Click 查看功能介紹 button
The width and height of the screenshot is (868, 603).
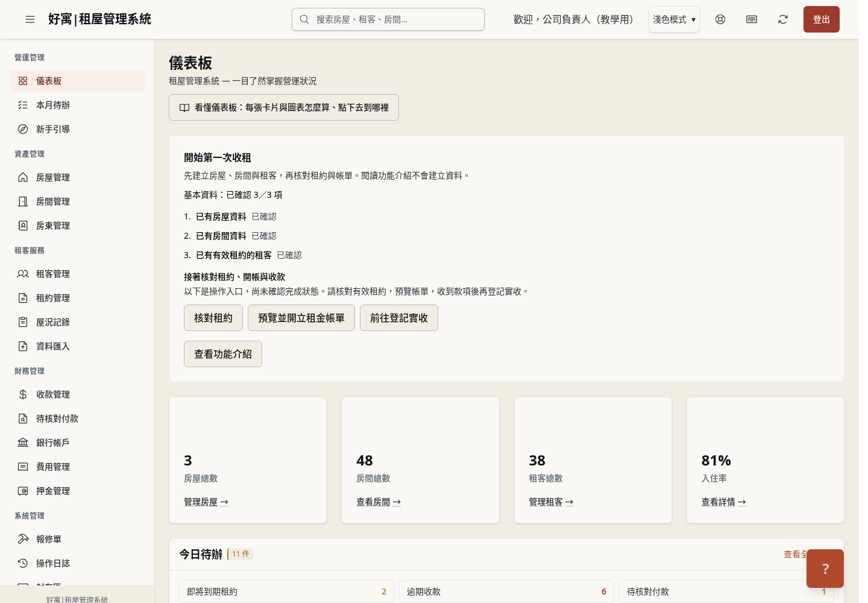pyautogui.click(x=223, y=354)
